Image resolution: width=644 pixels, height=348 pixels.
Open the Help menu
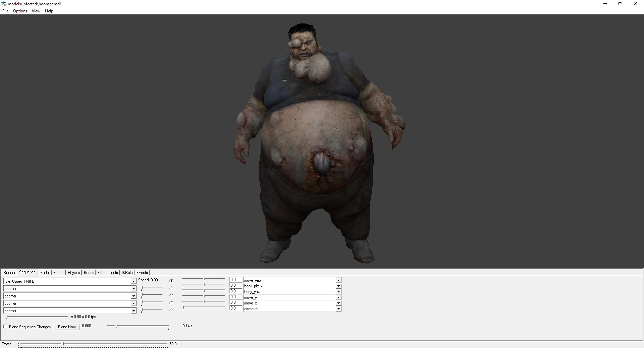[x=49, y=11]
